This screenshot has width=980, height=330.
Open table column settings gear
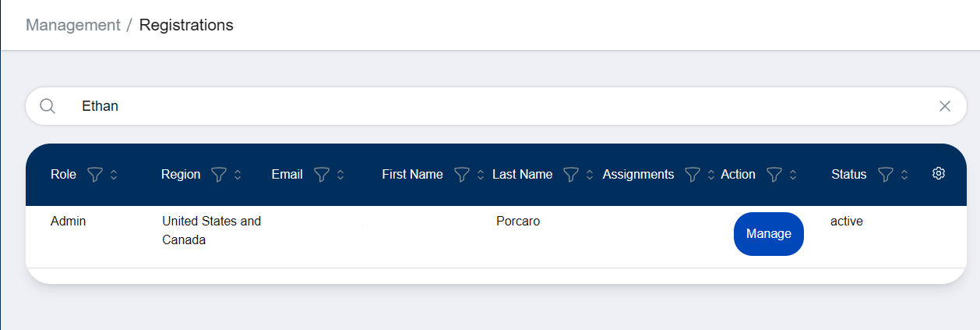[939, 174]
